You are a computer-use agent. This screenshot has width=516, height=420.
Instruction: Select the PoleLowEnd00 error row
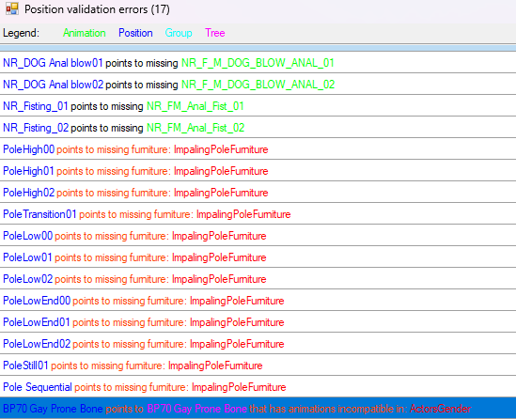point(258,301)
